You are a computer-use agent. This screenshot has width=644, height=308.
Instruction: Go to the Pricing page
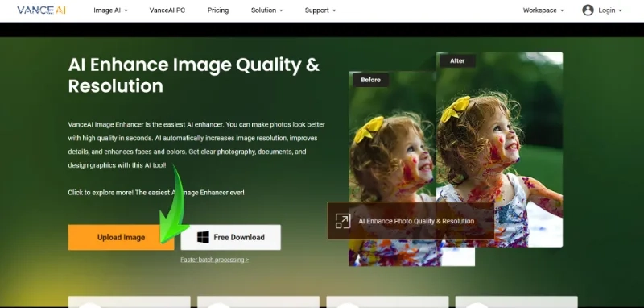tap(218, 10)
